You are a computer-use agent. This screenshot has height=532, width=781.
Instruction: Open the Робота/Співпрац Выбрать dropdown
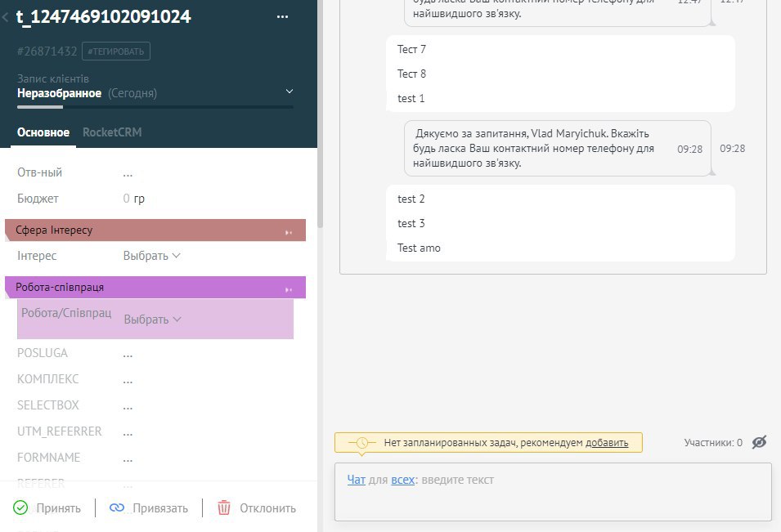pyautogui.click(x=152, y=320)
